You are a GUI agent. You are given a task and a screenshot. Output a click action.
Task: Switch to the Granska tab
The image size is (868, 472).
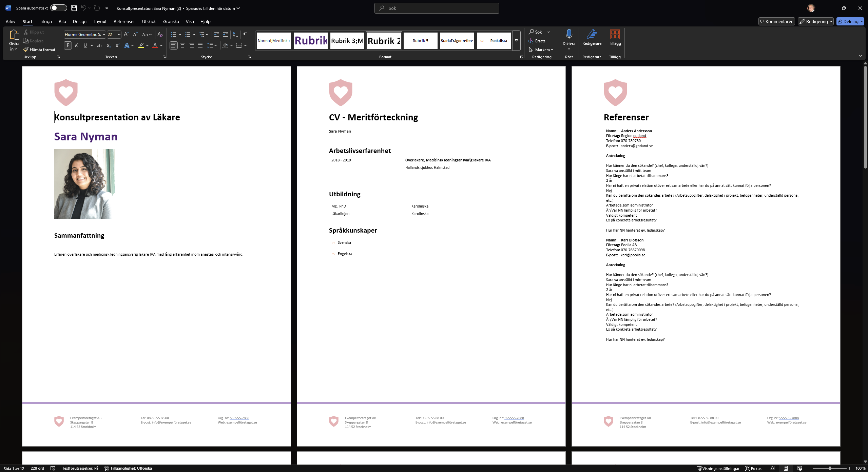[171, 21]
